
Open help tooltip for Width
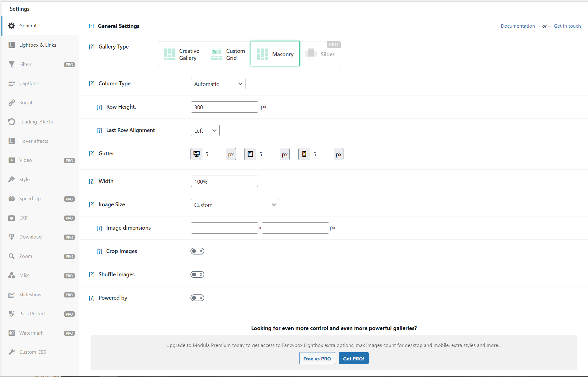click(92, 181)
